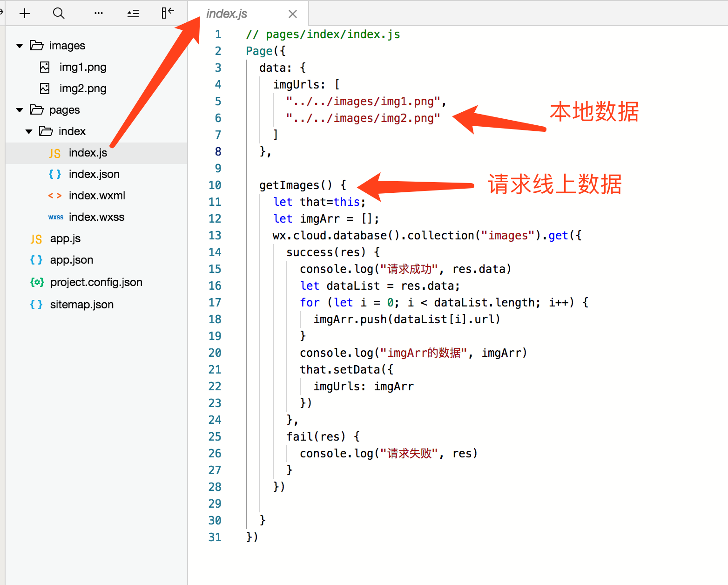Open file search with the magnifier icon
This screenshot has height=585, width=728.
click(59, 13)
